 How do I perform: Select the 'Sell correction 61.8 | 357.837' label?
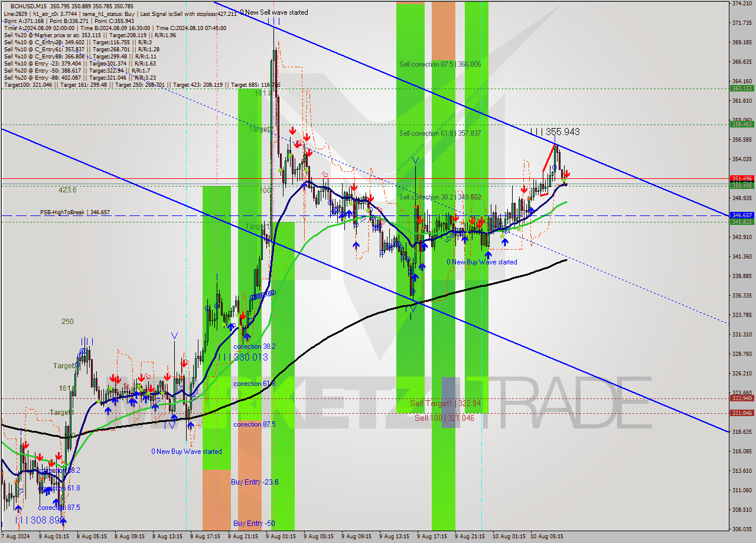439,133
